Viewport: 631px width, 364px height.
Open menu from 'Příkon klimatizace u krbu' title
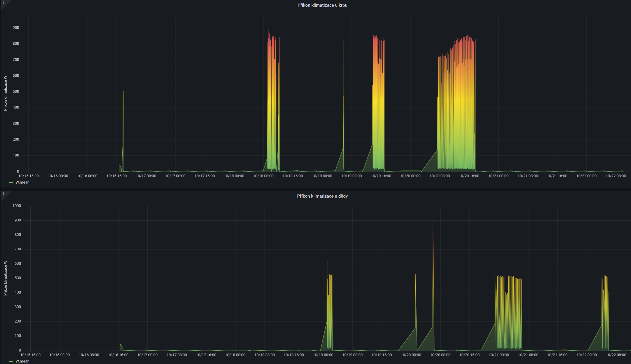click(322, 5)
